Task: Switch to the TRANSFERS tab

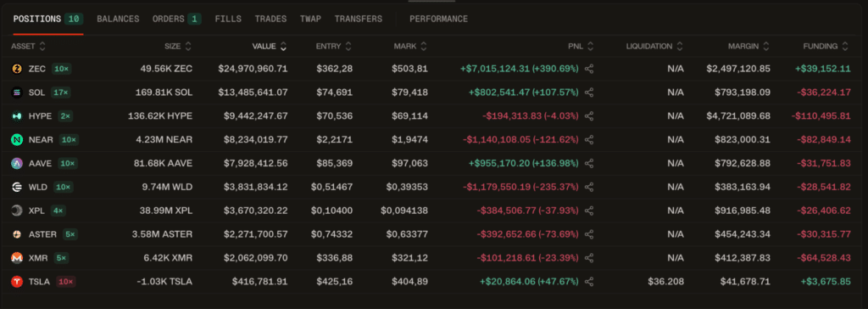Action: (x=359, y=19)
